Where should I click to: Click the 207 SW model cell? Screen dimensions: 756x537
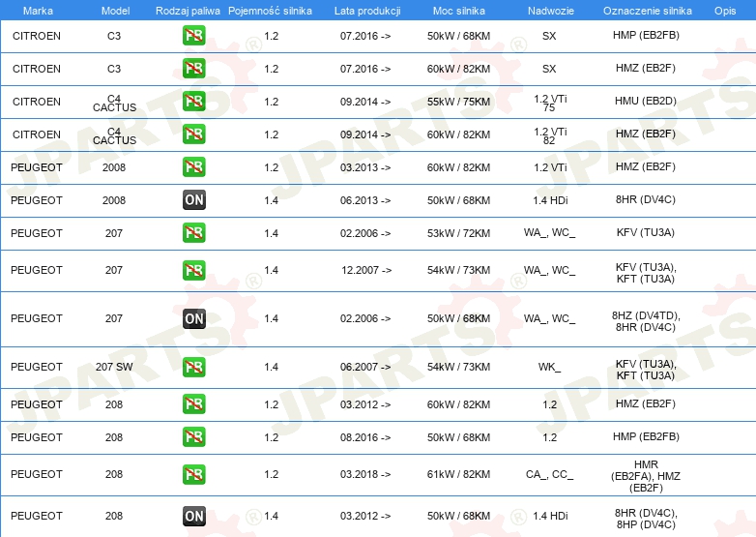[x=114, y=368]
